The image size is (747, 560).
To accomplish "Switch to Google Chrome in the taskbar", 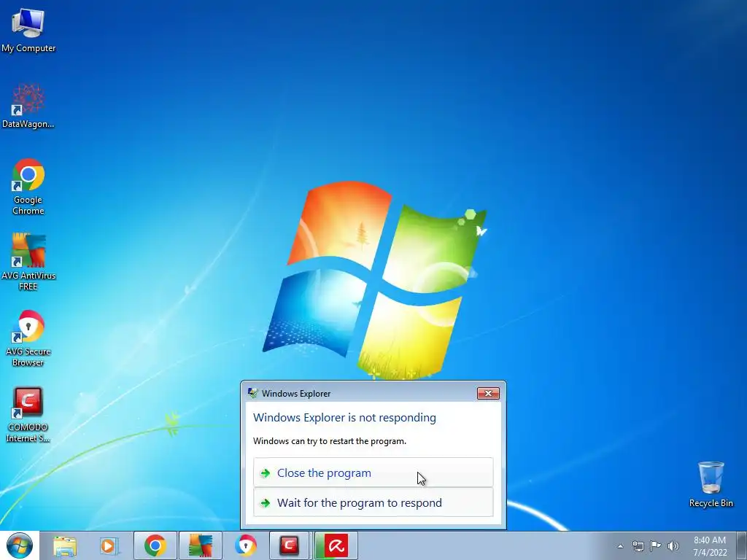I will (x=155, y=545).
